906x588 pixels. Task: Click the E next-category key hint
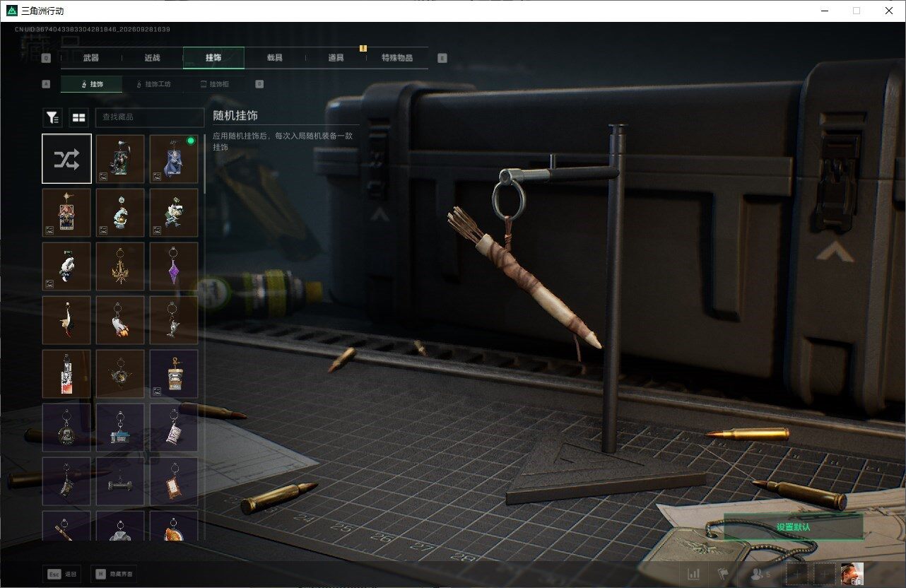pyautogui.click(x=442, y=58)
